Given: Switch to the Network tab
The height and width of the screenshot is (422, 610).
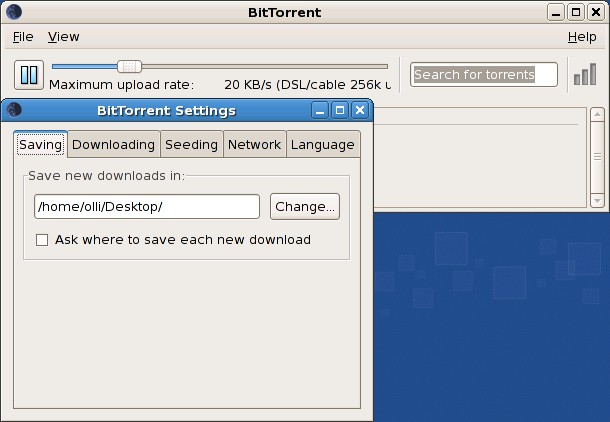Looking at the screenshot, I should 254,144.
